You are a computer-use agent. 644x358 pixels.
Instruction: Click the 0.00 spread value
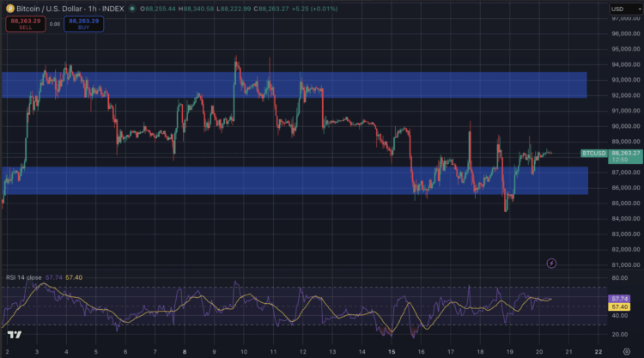(x=55, y=24)
